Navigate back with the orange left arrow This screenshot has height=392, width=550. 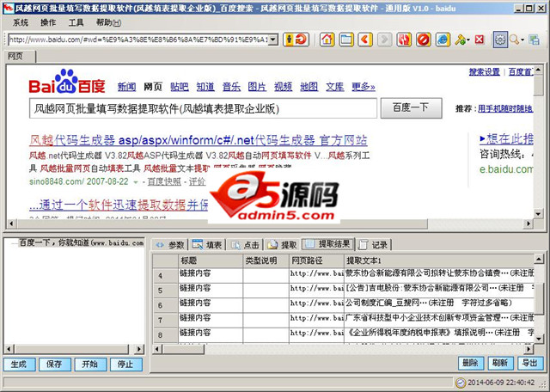[365, 40]
